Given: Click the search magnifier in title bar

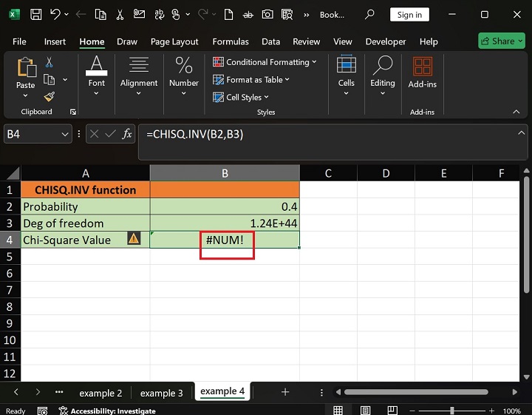Looking at the screenshot, I should (370, 14).
